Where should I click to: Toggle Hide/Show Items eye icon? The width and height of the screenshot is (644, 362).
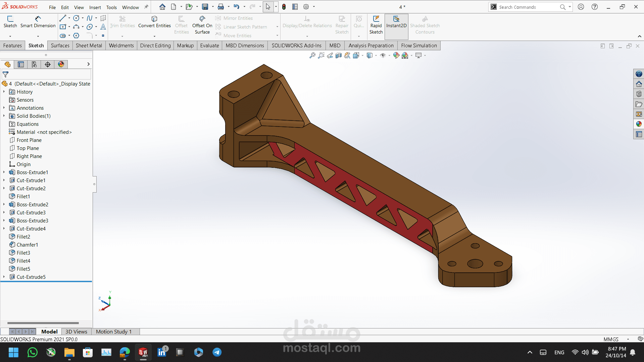click(x=383, y=55)
